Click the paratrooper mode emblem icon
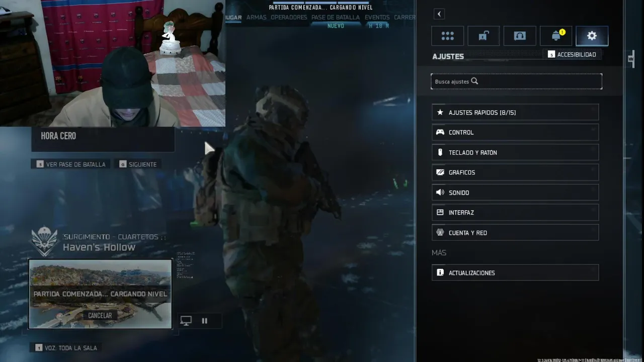644x362 pixels. 44,241
